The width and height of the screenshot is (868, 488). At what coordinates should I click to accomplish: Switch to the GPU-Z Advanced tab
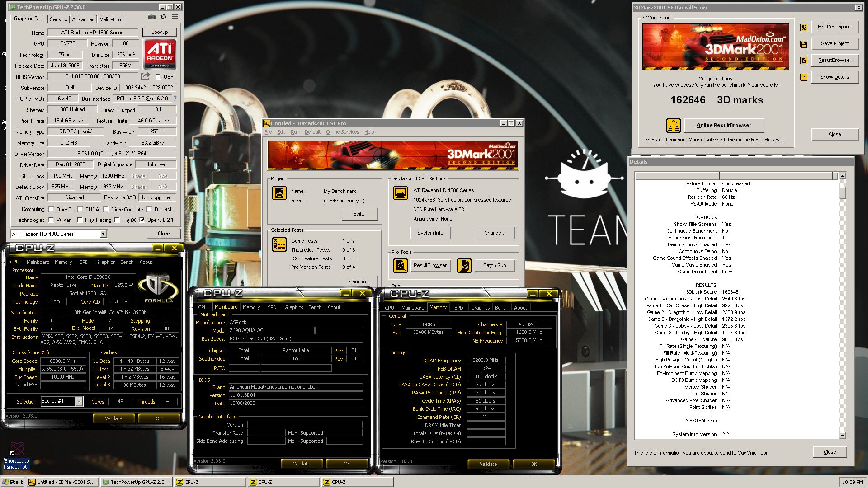point(84,19)
